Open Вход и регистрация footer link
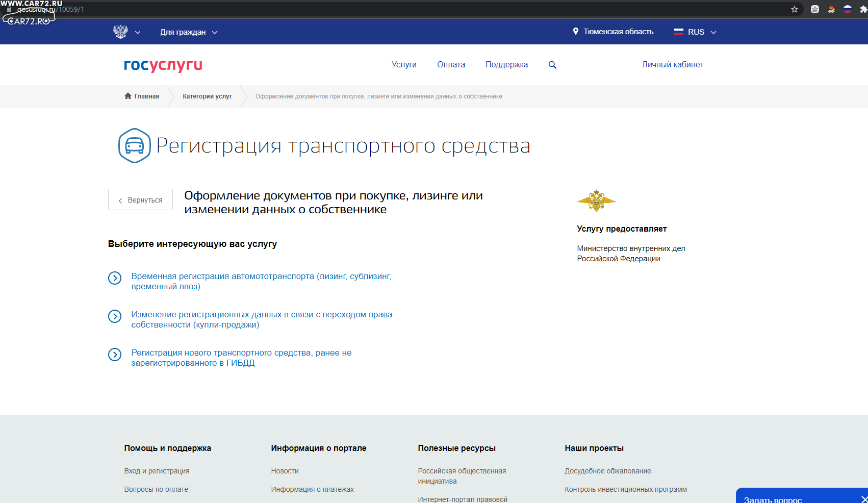868x503 pixels. click(x=157, y=471)
